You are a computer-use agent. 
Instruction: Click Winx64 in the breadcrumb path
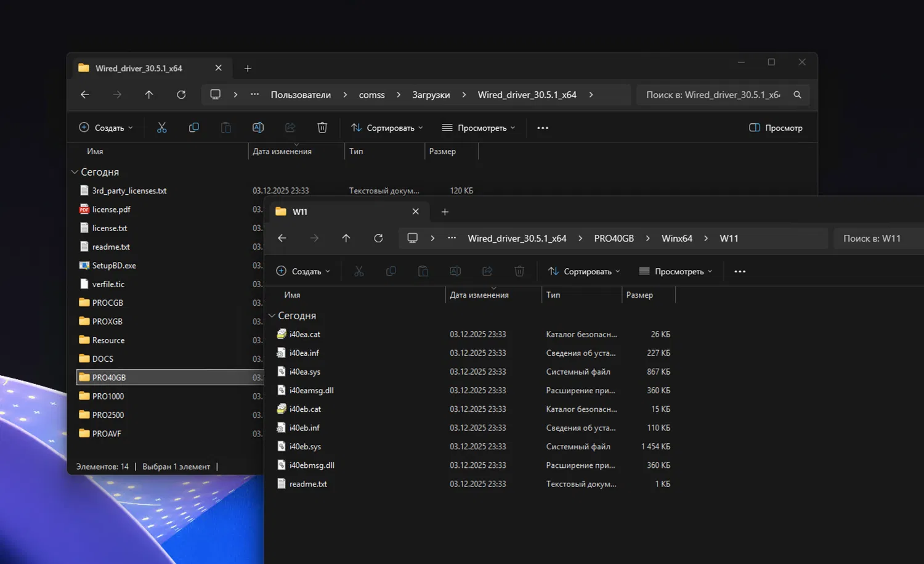(x=676, y=239)
